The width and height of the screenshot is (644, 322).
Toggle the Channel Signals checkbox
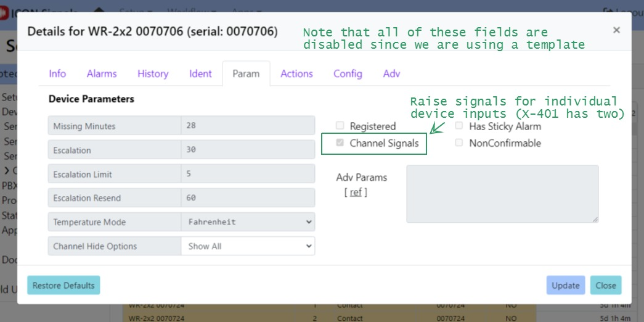pos(340,143)
